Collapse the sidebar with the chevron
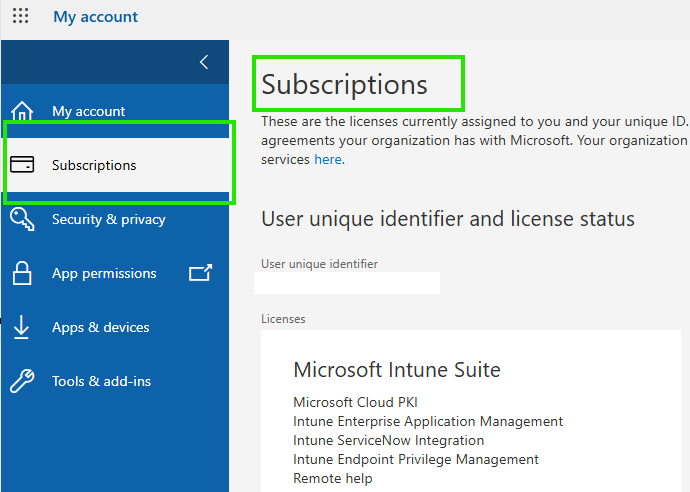The height and width of the screenshot is (492, 690). click(204, 62)
